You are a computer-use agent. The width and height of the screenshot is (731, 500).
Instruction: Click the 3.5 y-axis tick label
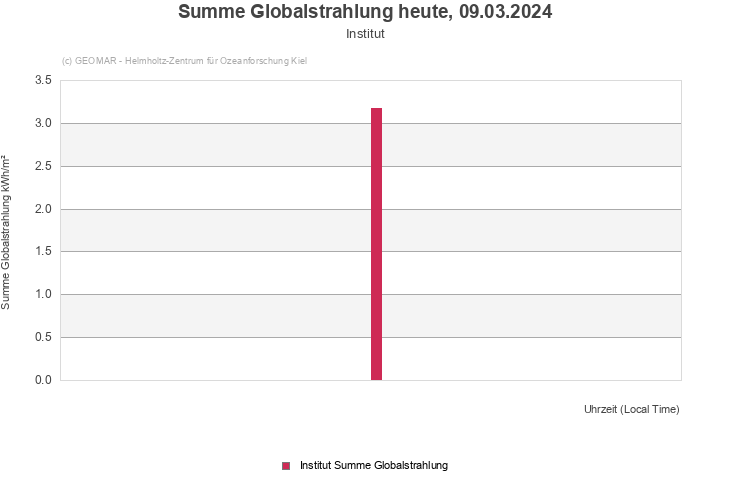click(x=43, y=80)
